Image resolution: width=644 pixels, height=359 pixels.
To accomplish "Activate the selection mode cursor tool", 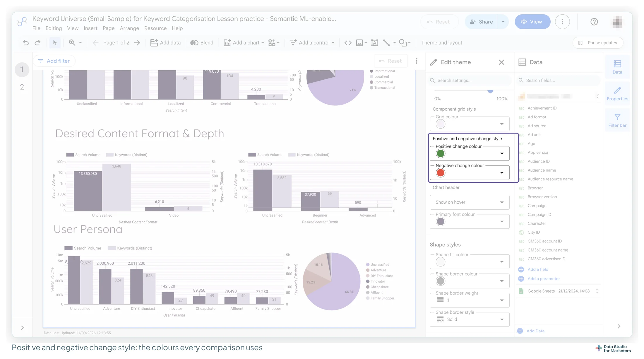I will point(55,43).
